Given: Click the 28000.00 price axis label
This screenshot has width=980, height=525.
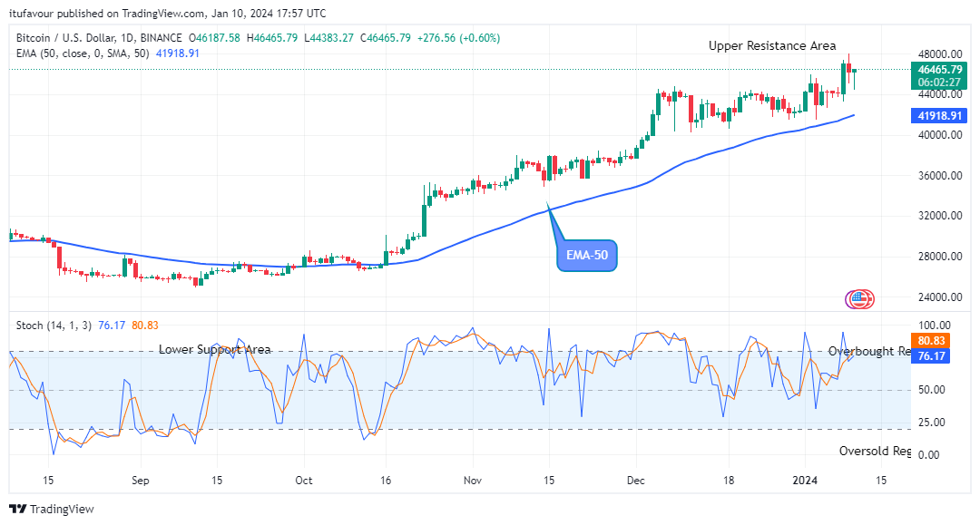Looking at the screenshot, I should (940, 256).
